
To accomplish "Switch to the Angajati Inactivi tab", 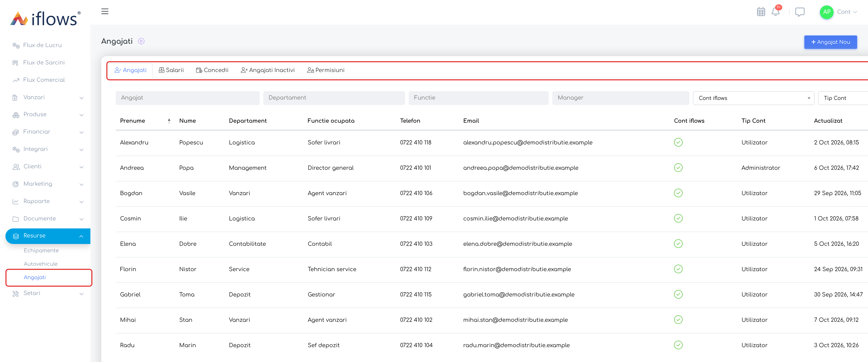I will (x=268, y=70).
